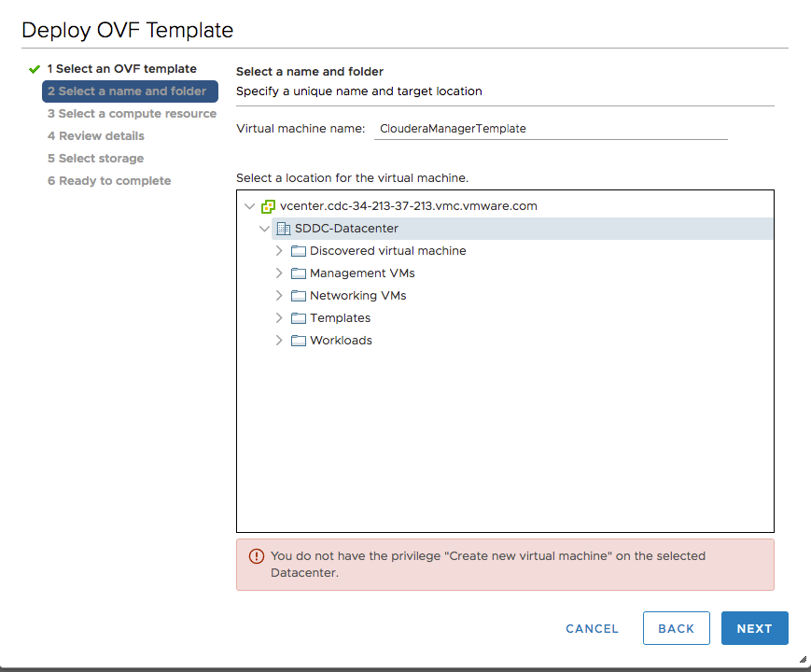Click the Discovered virtual machine folder icon

[299, 251]
